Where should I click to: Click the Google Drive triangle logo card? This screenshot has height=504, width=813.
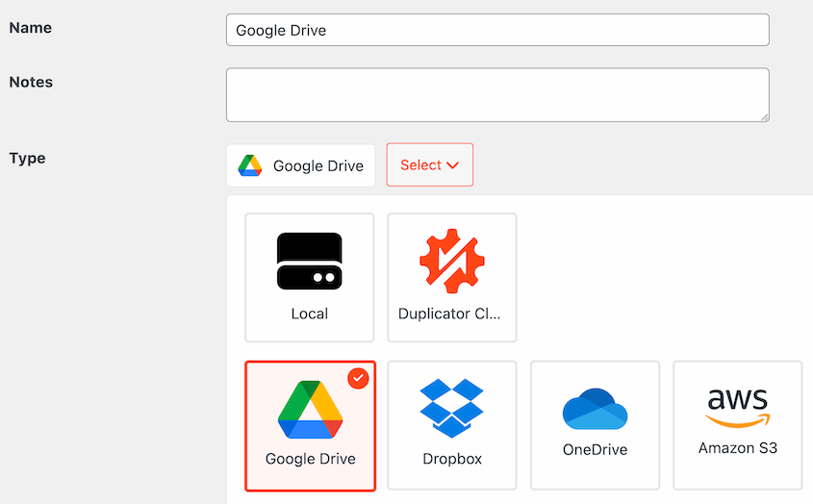(310, 426)
